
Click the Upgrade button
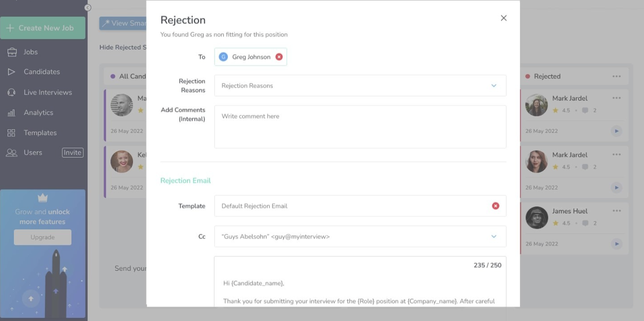tap(43, 237)
